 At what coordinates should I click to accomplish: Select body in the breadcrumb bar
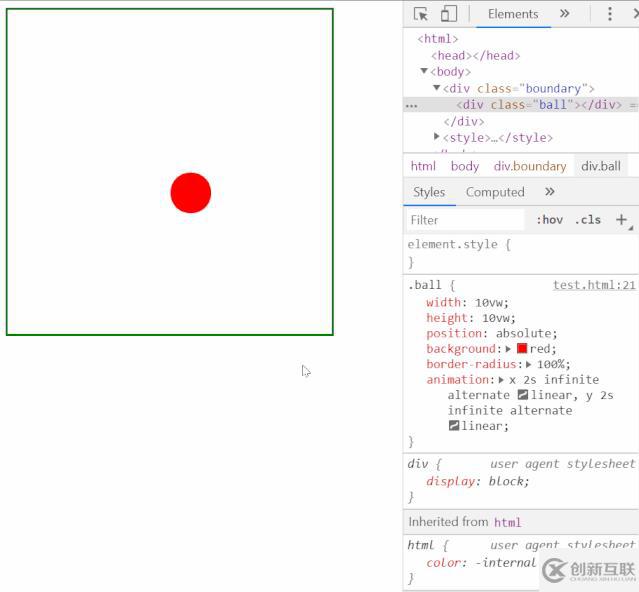465,166
